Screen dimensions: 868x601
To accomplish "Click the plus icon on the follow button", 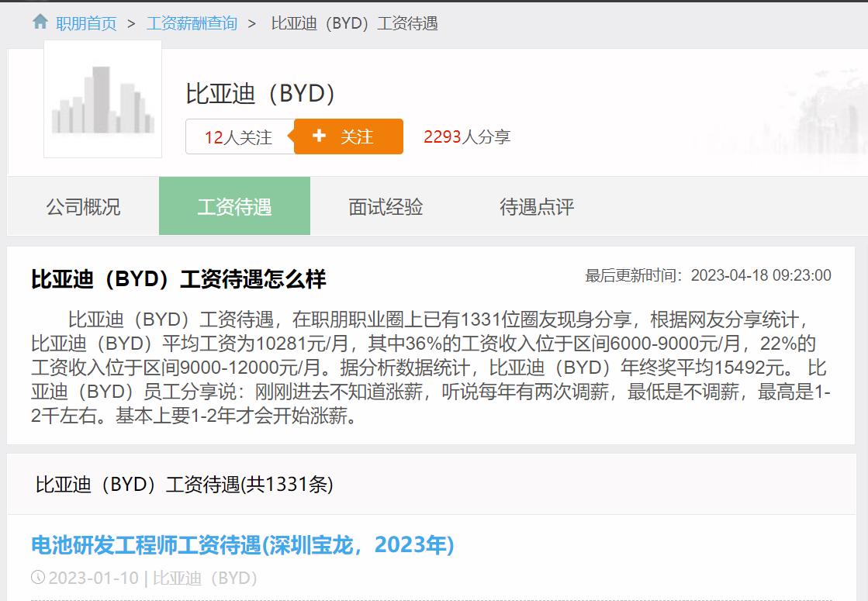I will click(319, 136).
